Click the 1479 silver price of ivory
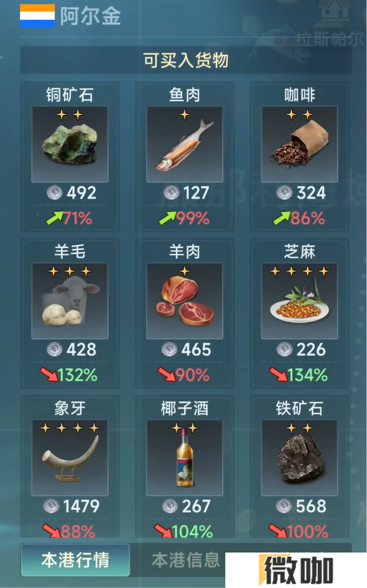The height and width of the screenshot is (588, 367). pos(71,506)
